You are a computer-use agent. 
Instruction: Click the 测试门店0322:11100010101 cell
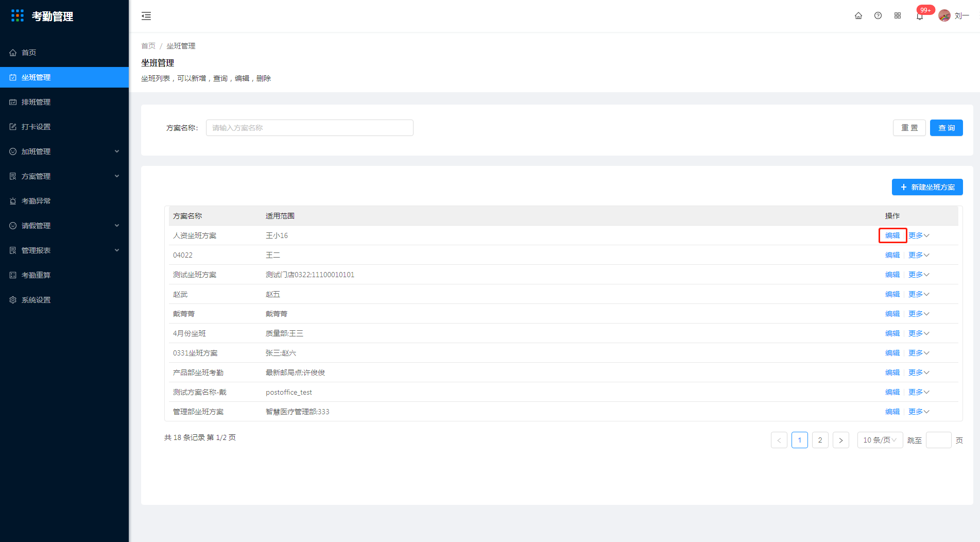tap(310, 275)
